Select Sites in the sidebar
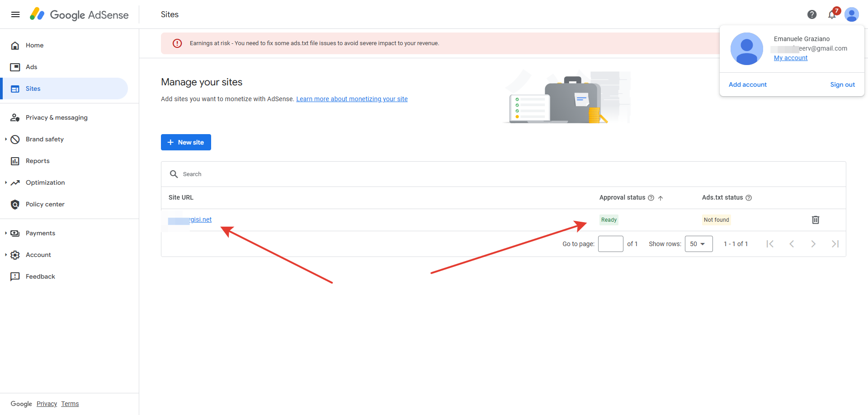868x415 pixels. click(x=64, y=89)
